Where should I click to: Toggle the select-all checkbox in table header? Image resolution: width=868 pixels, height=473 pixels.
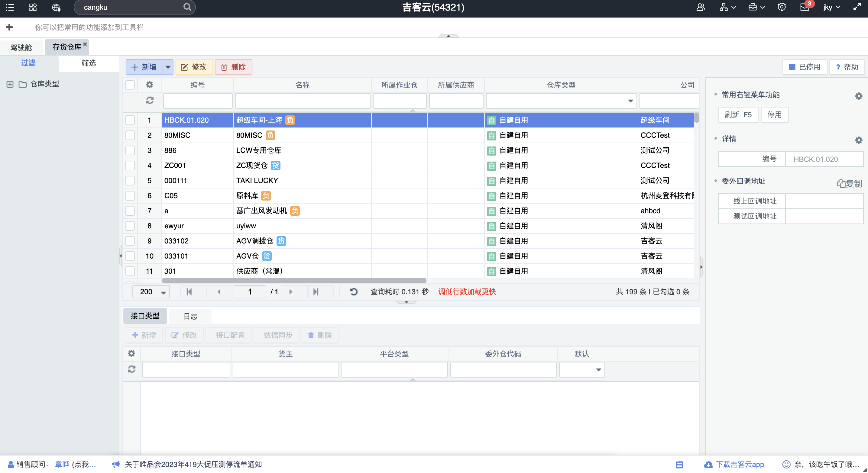coord(130,85)
